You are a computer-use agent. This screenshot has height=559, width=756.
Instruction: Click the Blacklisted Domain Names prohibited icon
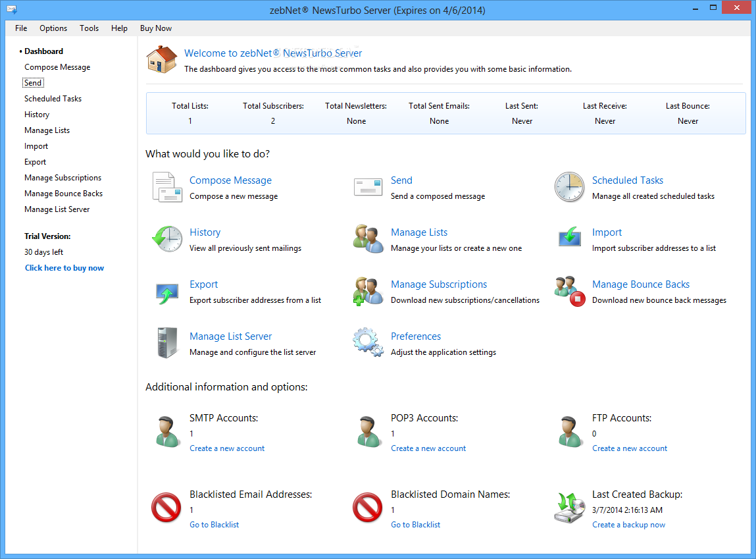(x=367, y=508)
